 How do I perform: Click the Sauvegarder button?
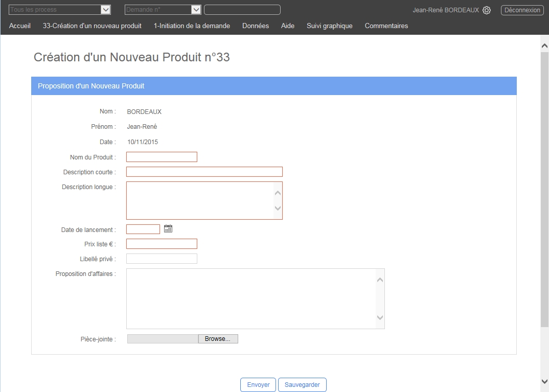pos(302,385)
